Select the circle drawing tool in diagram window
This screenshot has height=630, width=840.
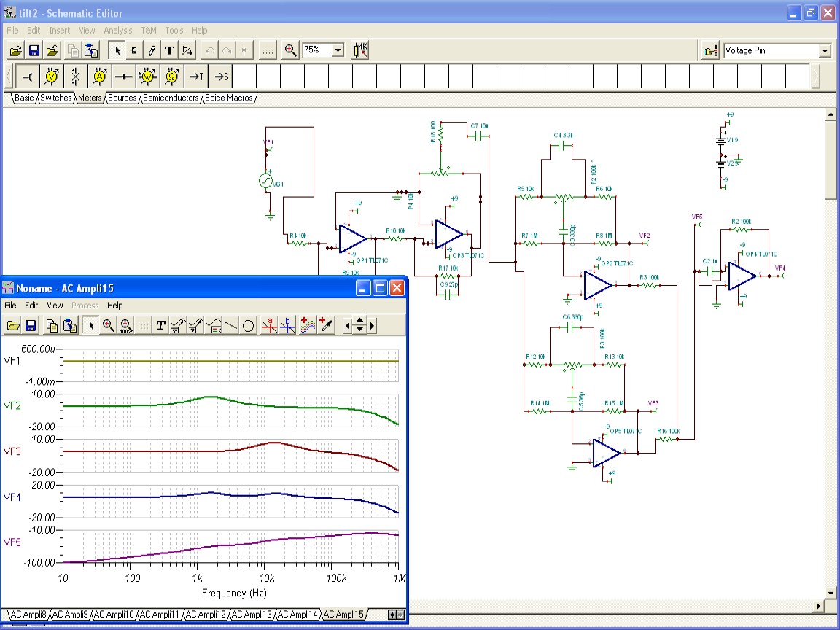248,326
